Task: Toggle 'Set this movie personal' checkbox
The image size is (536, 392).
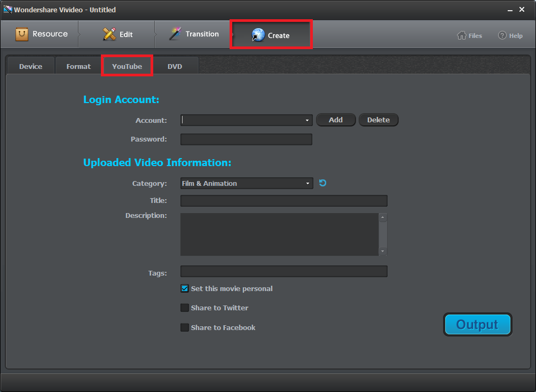Action: (185, 288)
